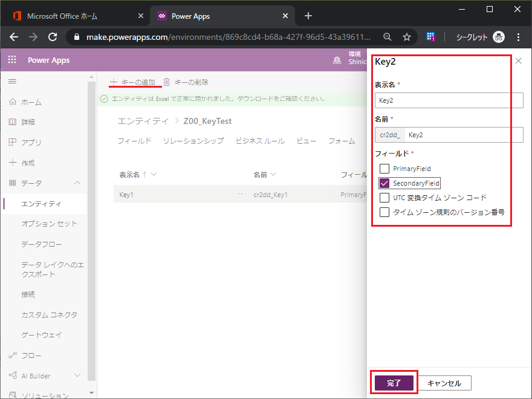Click the フィールド column header
Viewport: 532px width, 399px height.
(x=354, y=174)
